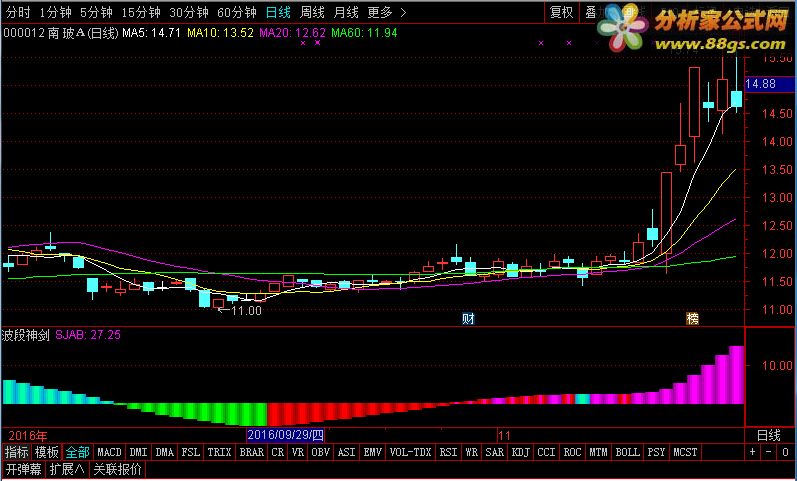Apply the BOLL indicator
The image size is (797, 481).
pos(627,452)
